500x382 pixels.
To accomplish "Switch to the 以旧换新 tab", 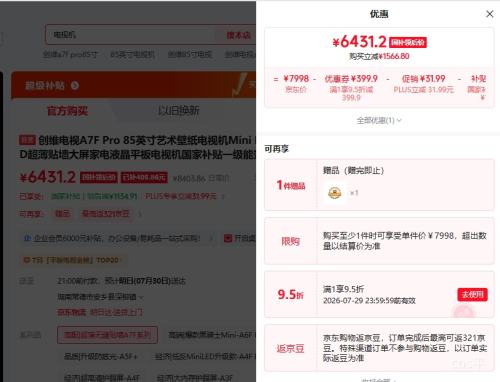I will [178, 111].
